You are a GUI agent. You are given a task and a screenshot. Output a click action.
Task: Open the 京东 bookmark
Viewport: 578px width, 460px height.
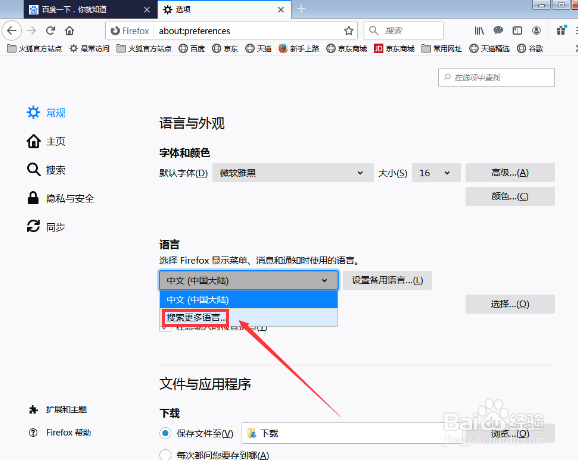click(225, 48)
